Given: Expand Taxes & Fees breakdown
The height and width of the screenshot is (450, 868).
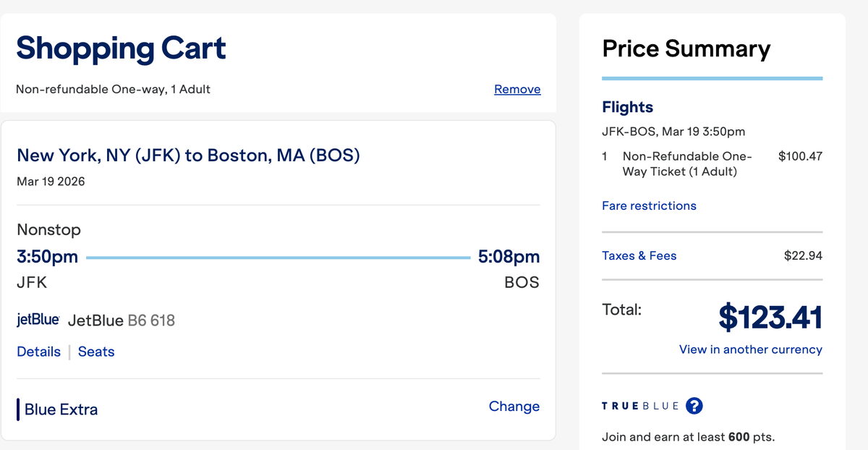Looking at the screenshot, I should pos(639,255).
